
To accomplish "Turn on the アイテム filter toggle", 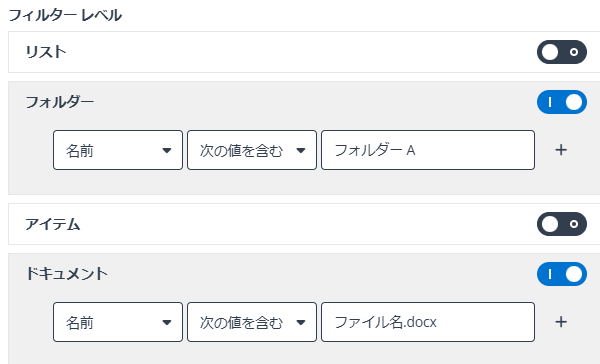I will coord(562,224).
